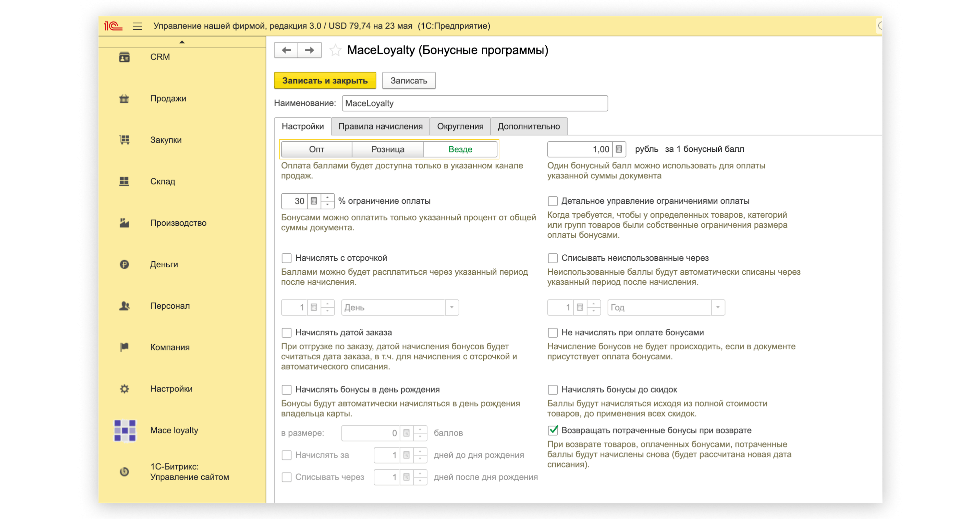Enable Списывать неиспользованные через checkbox
The image size is (980, 519).
(x=553, y=258)
